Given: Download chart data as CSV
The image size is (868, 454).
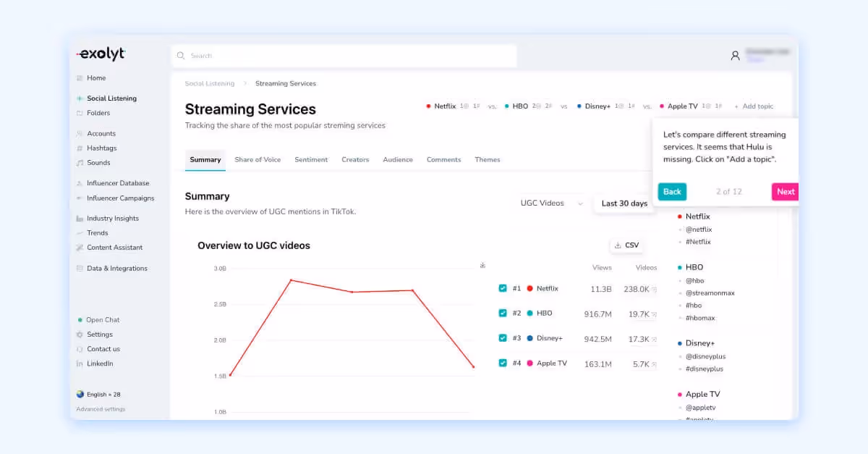Looking at the screenshot, I should [x=626, y=245].
